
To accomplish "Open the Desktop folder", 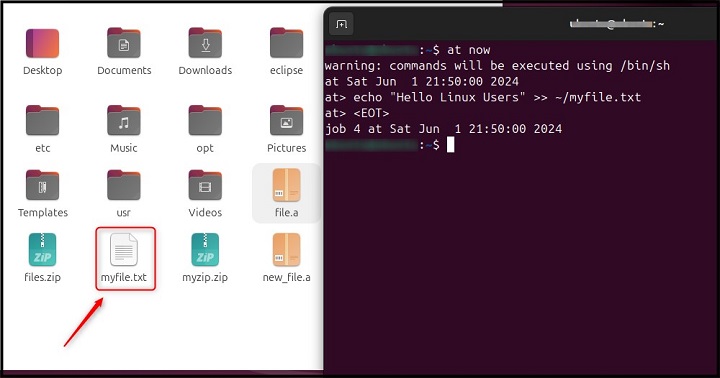I will [42, 43].
